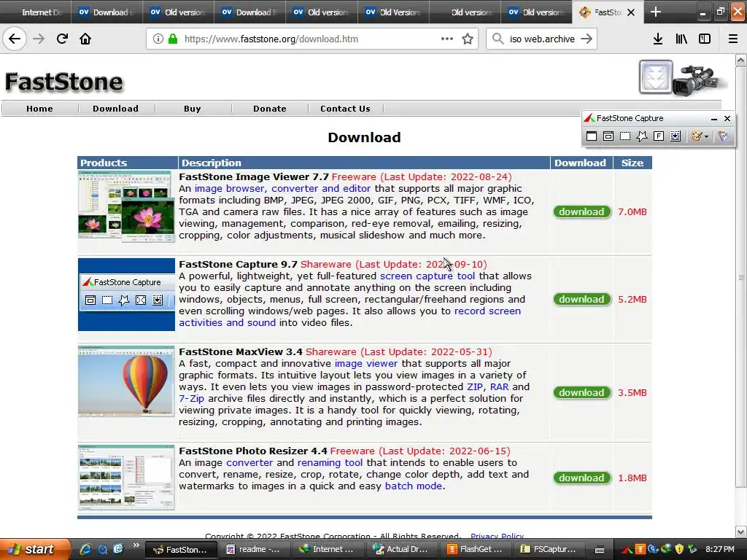Download FastStone Capture 9.7
The height and width of the screenshot is (560, 747).
pyautogui.click(x=581, y=300)
